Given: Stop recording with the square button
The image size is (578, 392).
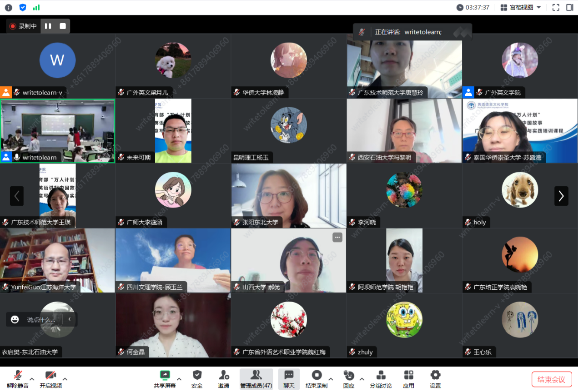Looking at the screenshot, I should pos(63,26).
